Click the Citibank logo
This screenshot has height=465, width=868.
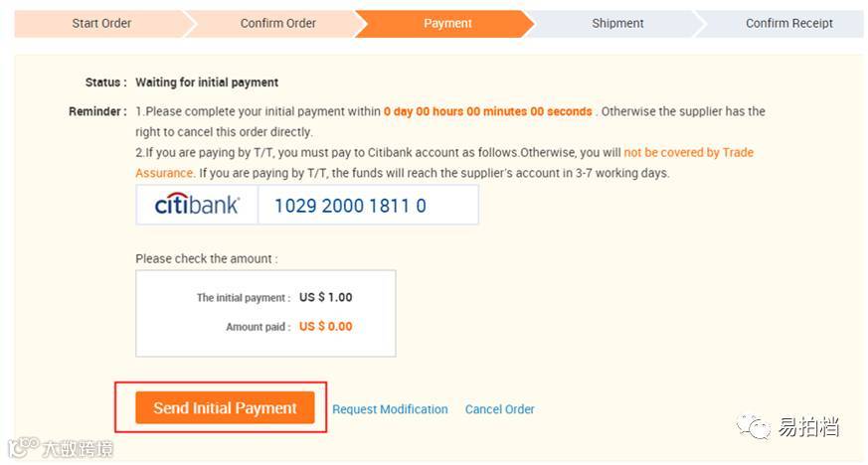coord(197,206)
